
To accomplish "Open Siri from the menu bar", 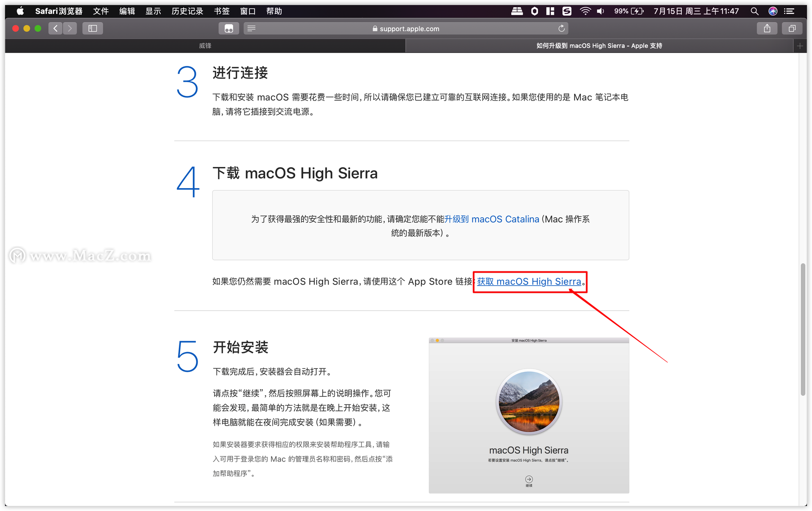I will (773, 11).
